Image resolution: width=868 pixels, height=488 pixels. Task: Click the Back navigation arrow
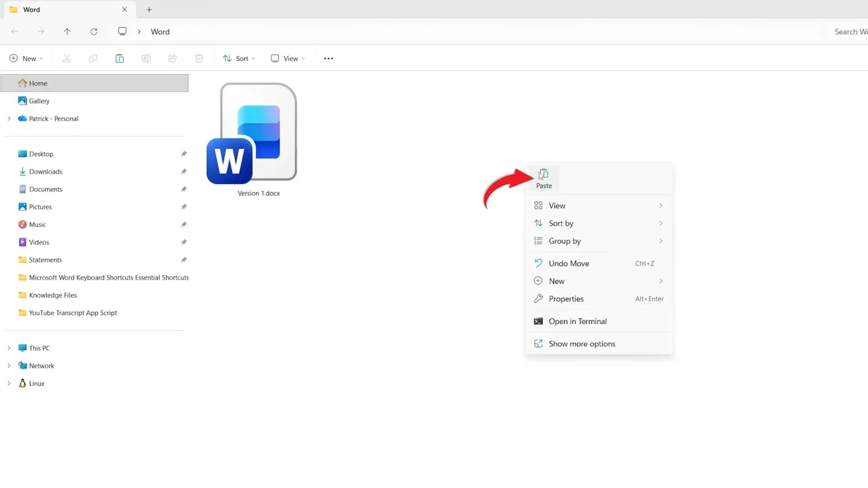[15, 31]
